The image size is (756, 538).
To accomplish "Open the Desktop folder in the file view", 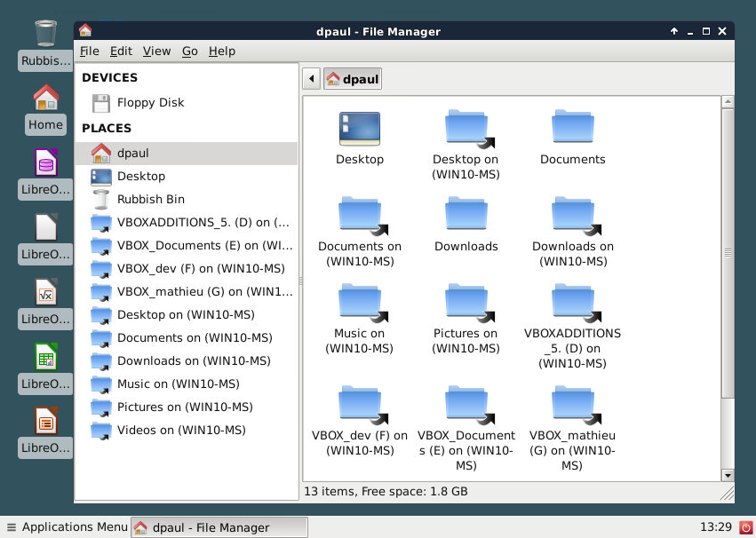I will pos(360,127).
